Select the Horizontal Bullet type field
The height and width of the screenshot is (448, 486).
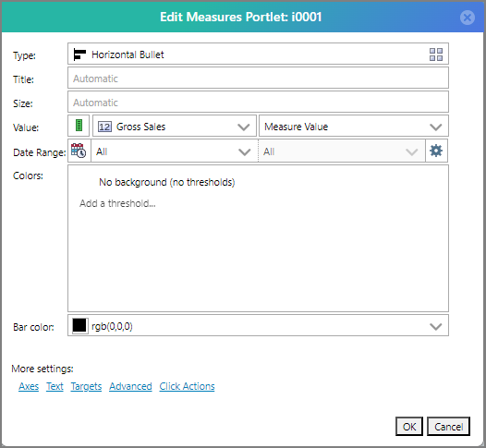pyautogui.click(x=258, y=54)
